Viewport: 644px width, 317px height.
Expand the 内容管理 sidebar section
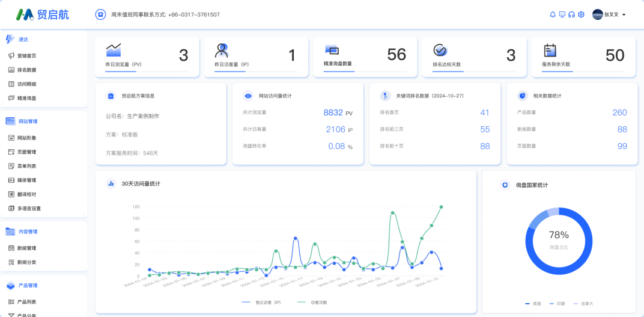point(28,232)
